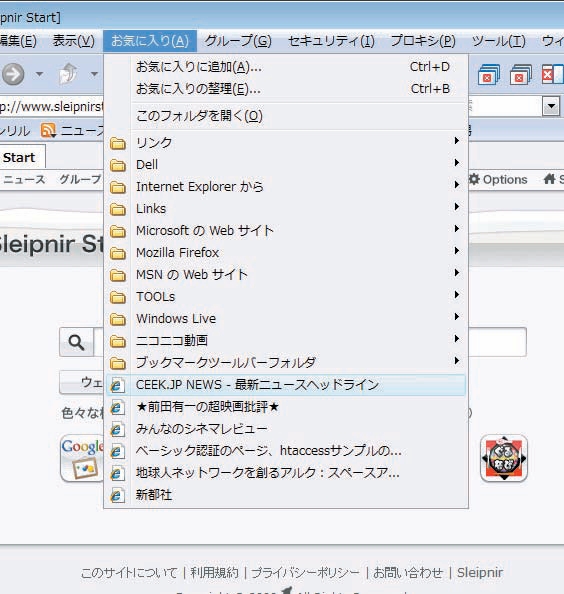The image size is (564, 594).
Task: Expand the ニコニコ動画 folder
Action: tap(286, 341)
